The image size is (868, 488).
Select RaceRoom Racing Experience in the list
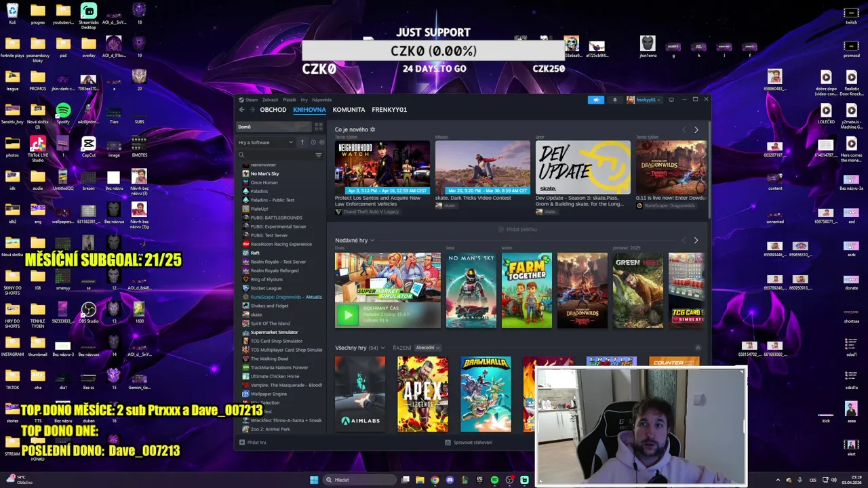(x=281, y=244)
